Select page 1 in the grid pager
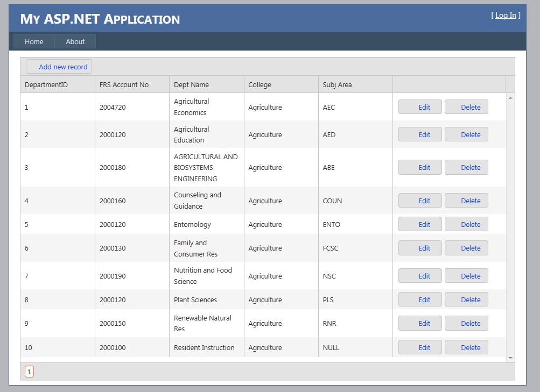540x392 pixels. 29,372
